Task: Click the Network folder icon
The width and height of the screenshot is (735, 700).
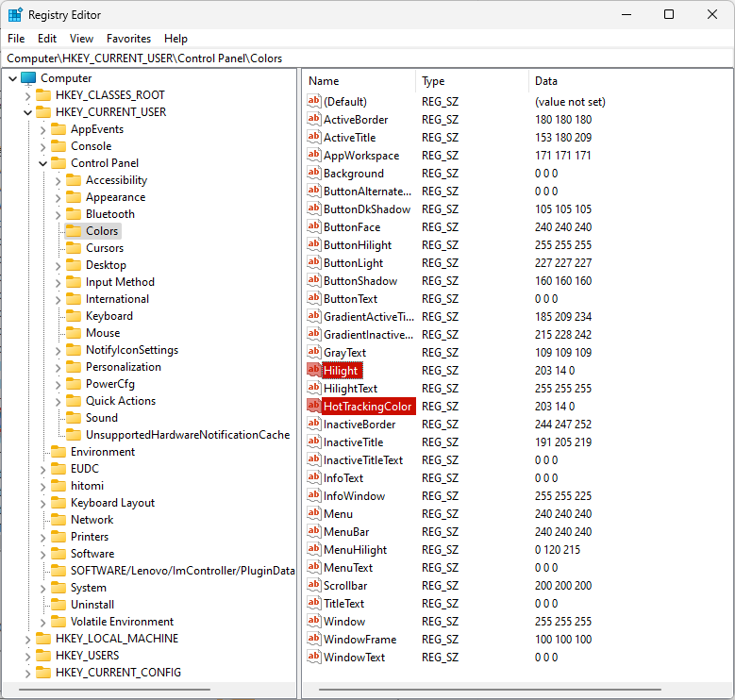Action: pos(58,520)
